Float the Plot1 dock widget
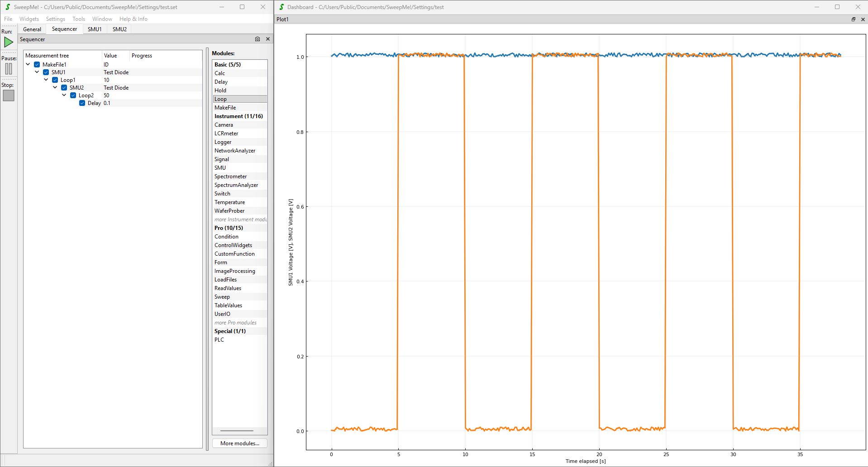Image resolution: width=868 pixels, height=467 pixels. (x=854, y=19)
